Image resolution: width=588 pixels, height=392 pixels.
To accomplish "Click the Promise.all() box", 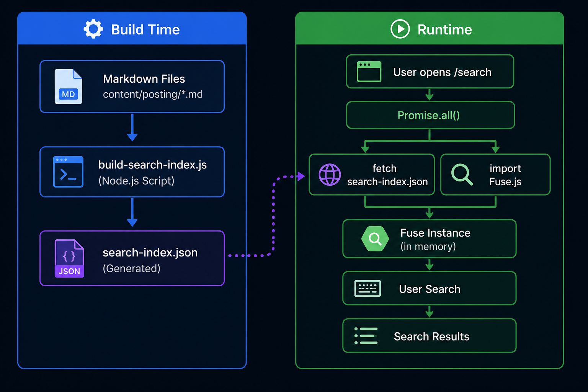I will click(430, 115).
